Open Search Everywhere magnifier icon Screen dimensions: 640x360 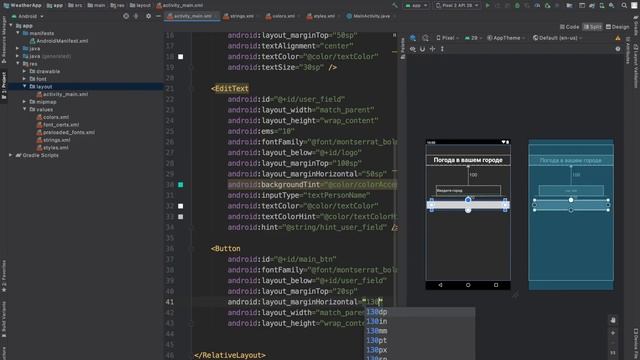[624, 5]
